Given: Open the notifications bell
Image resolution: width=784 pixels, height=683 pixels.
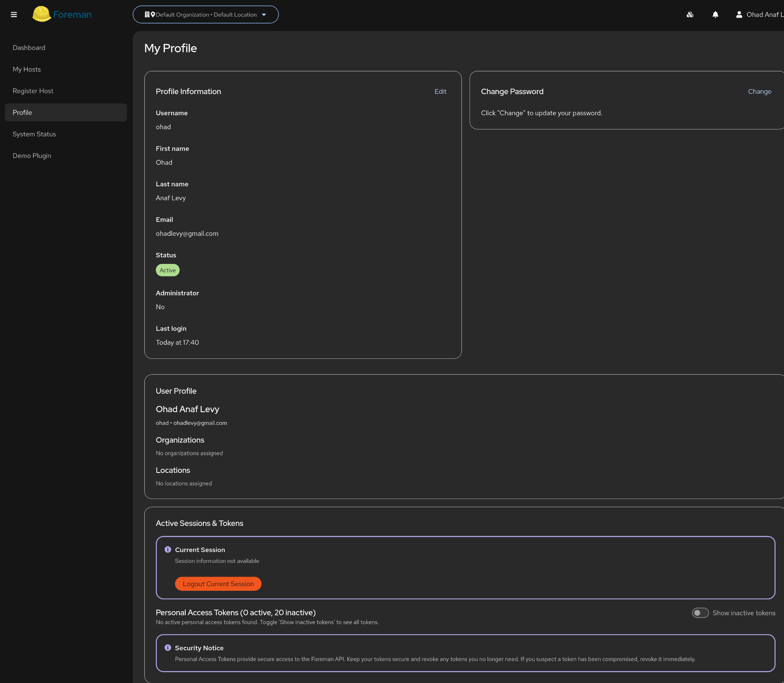Looking at the screenshot, I should click(715, 15).
